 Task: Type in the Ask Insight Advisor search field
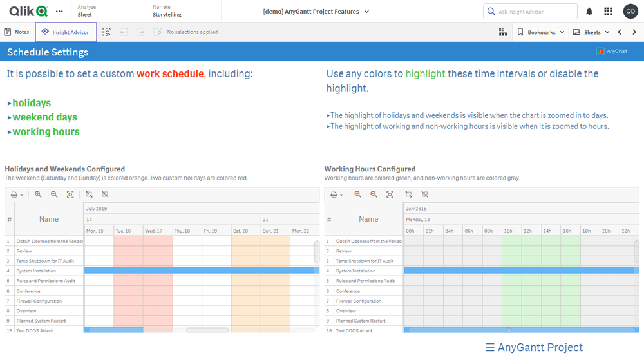click(x=535, y=12)
